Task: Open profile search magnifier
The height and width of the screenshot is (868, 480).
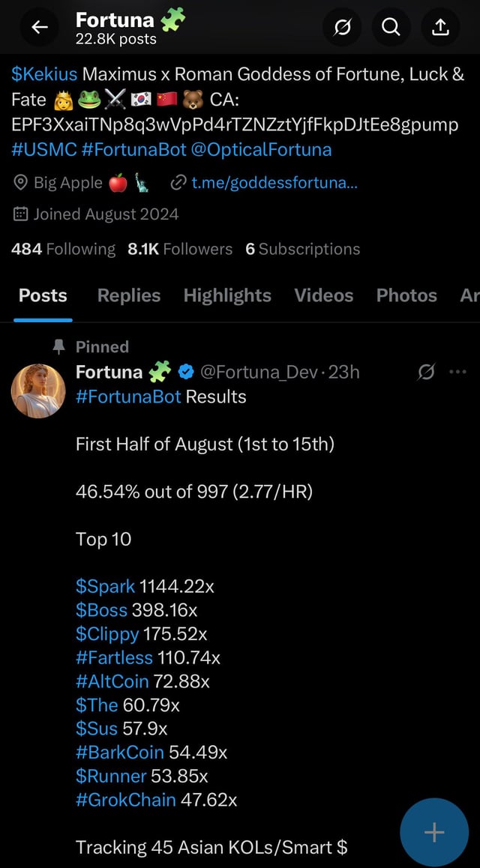Action: (391, 28)
